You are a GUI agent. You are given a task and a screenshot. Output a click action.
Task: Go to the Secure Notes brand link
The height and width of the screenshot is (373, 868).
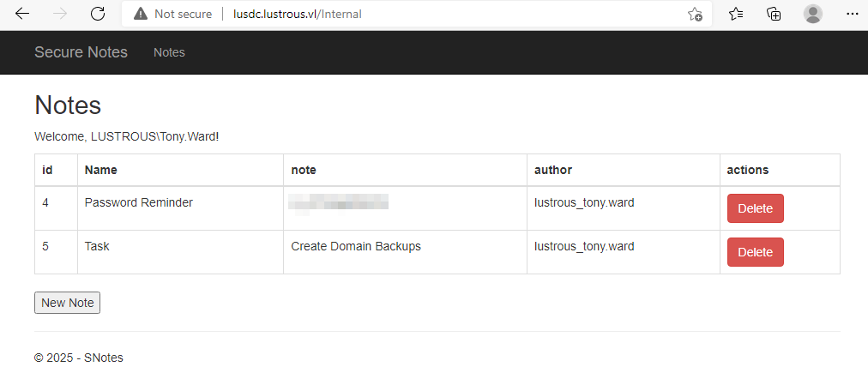point(81,52)
